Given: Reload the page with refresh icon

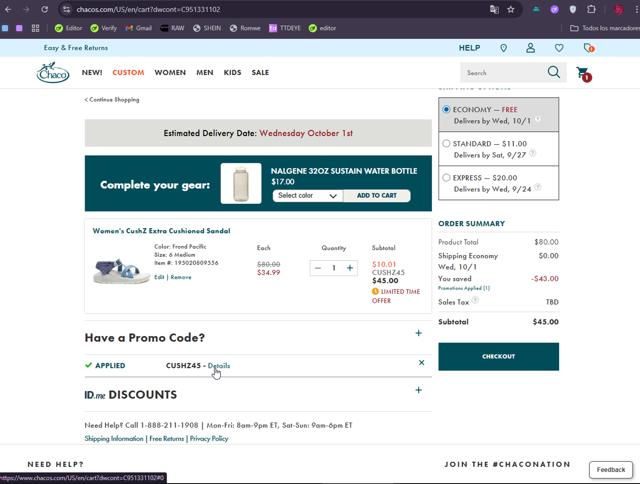Looking at the screenshot, I should (x=44, y=9).
